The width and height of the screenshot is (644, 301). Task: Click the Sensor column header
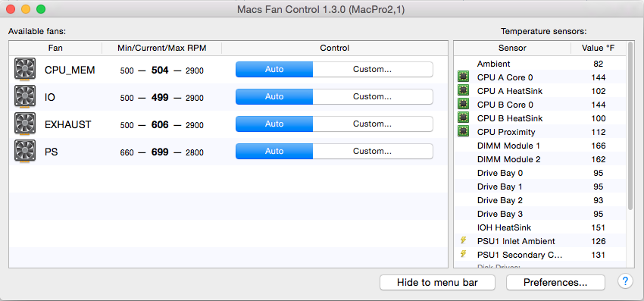pyautogui.click(x=512, y=48)
